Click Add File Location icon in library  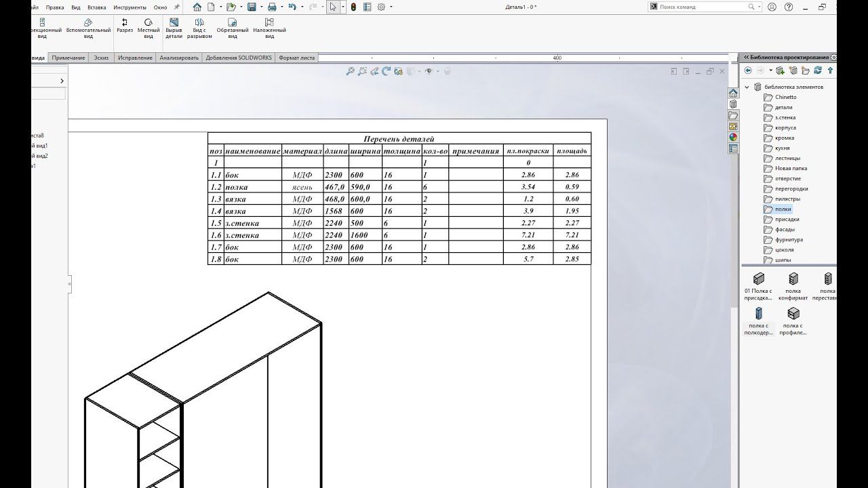[x=793, y=70]
